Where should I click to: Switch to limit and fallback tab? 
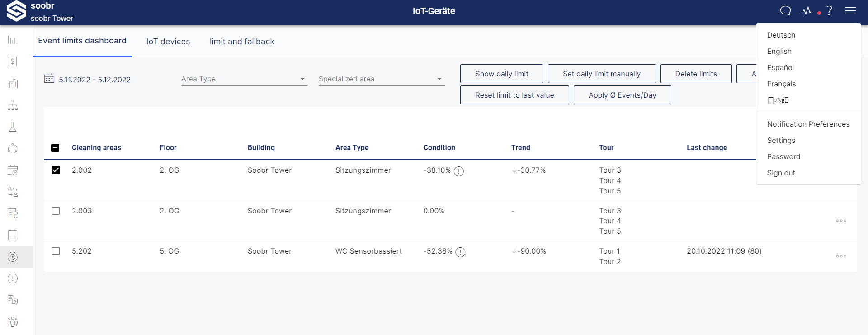pos(242,42)
